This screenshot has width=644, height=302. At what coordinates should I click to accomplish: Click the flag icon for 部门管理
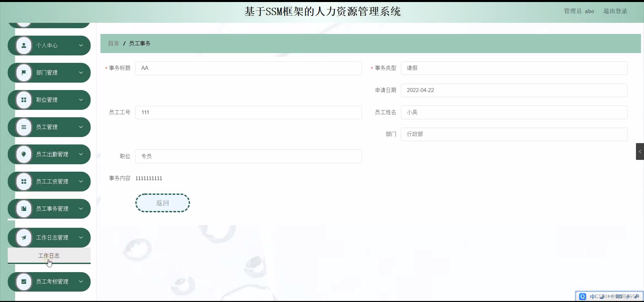pyautogui.click(x=24, y=73)
